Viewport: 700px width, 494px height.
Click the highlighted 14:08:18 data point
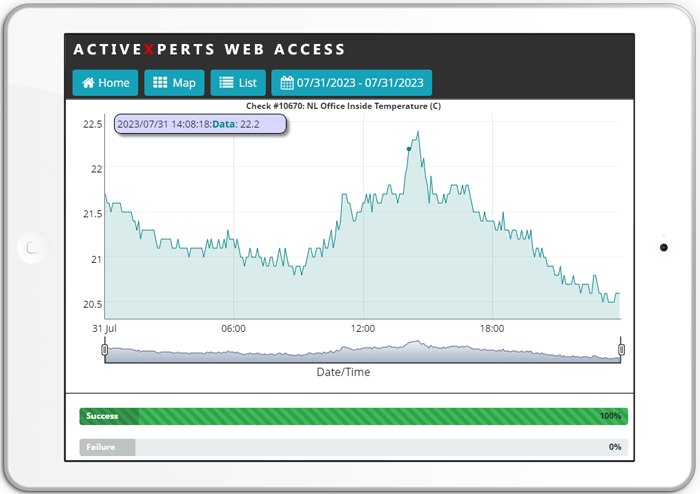408,149
